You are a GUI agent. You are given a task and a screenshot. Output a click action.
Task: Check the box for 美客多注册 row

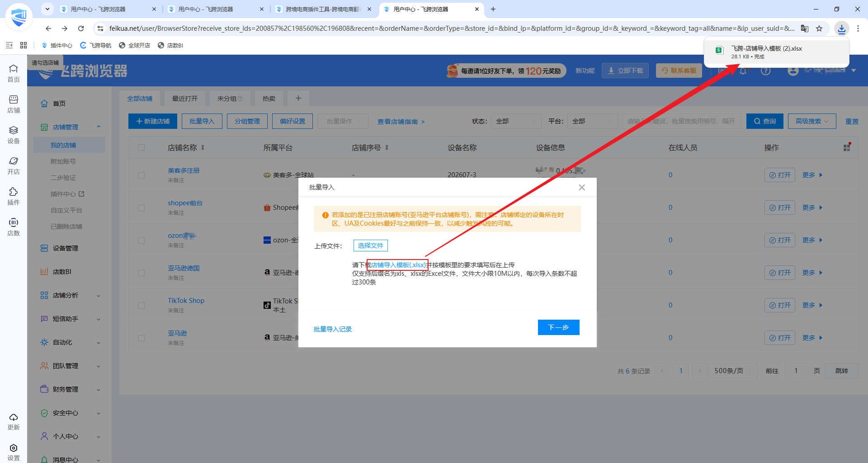tap(142, 175)
